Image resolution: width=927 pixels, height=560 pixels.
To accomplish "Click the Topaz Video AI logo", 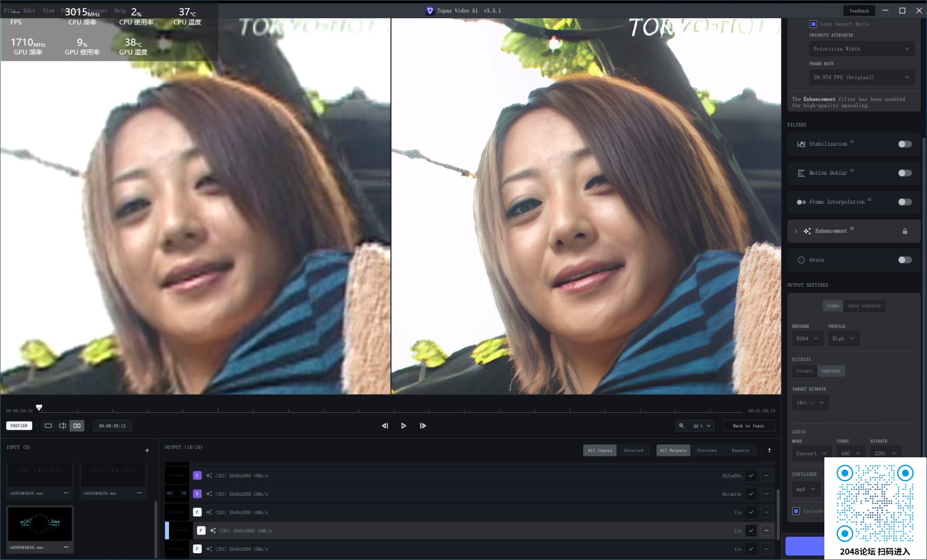I will click(x=430, y=11).
